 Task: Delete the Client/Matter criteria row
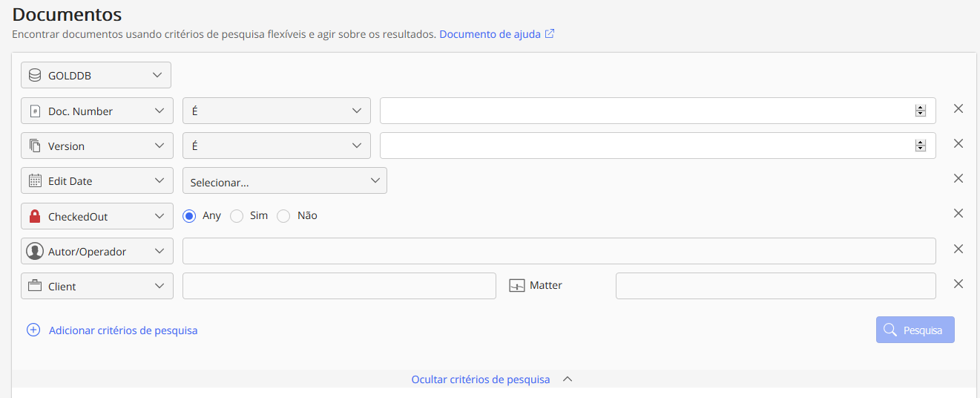pyautogui.click(x=958, y=284)
